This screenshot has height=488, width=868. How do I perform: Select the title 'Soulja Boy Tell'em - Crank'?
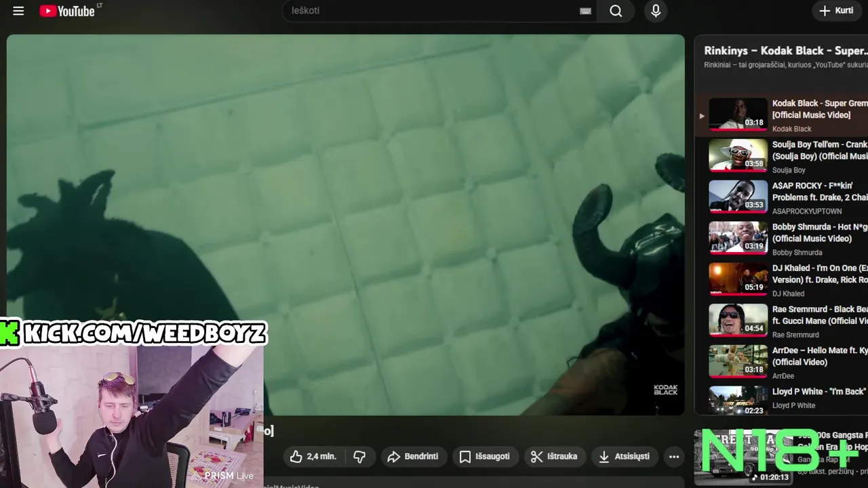click(820, 150)
